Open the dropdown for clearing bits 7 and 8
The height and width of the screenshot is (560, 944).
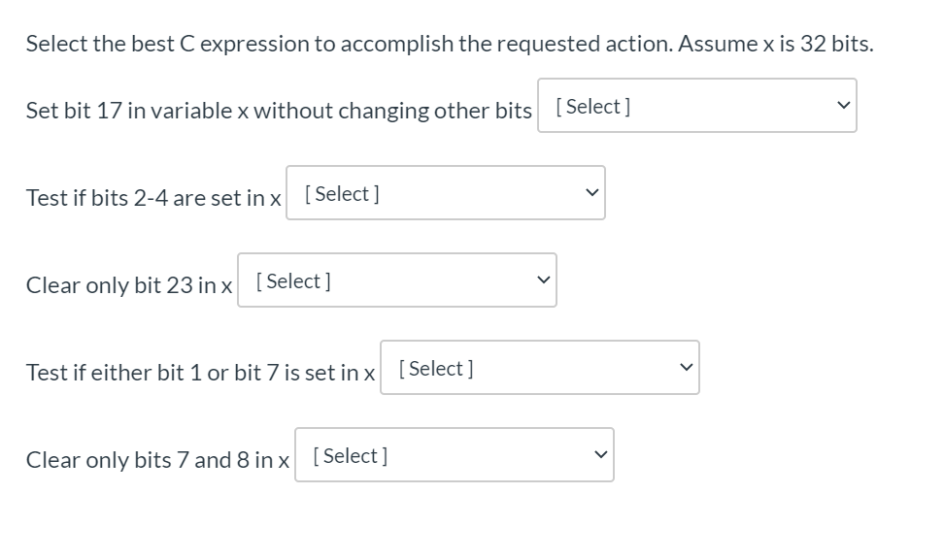point(454,455)
